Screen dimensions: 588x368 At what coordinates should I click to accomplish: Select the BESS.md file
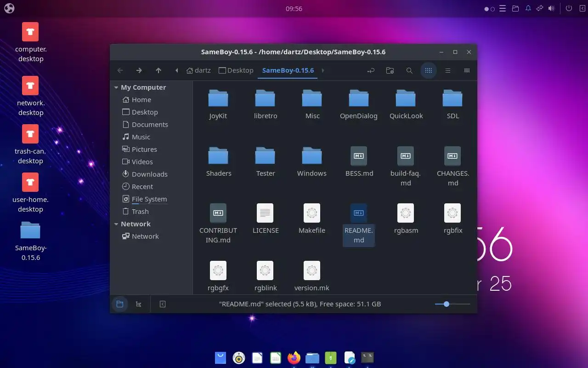coord(359,162)
